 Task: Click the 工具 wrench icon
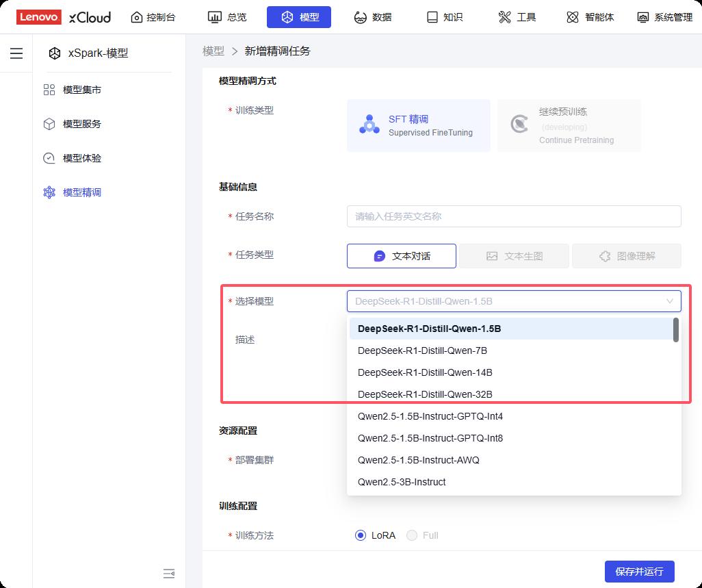coord(504,17)
